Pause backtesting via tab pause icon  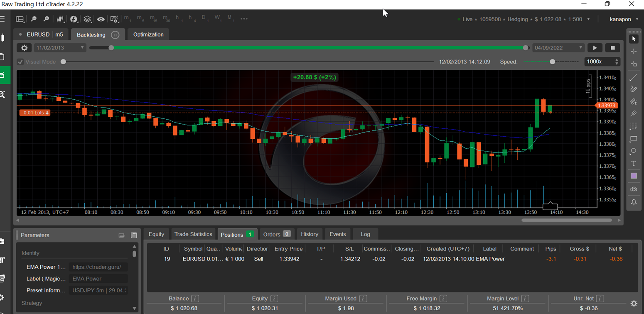tap(116, 35)
